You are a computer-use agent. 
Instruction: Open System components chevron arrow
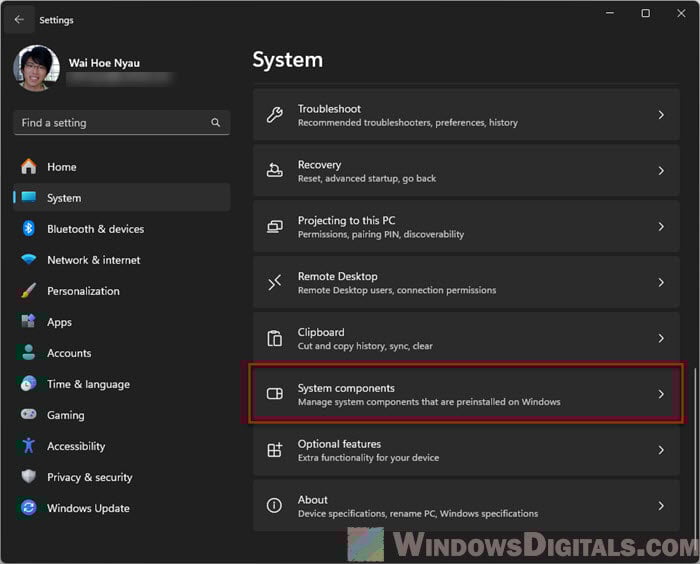coord(661,394)
